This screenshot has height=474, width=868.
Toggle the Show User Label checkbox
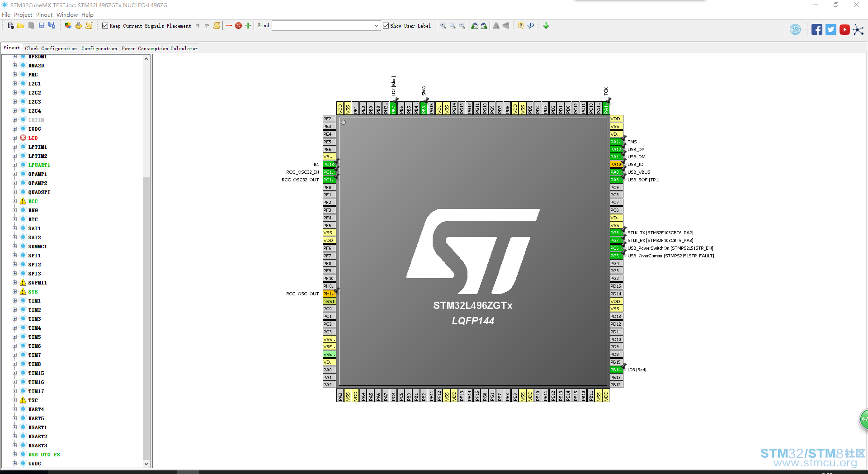coord(386,26)
